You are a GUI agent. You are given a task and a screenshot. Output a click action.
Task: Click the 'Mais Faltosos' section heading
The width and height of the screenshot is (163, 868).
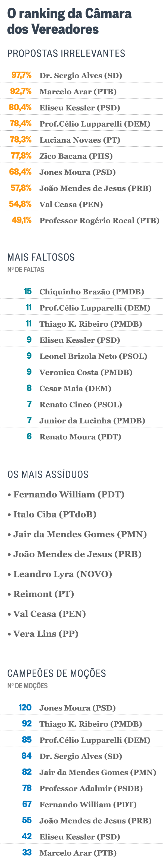(41, 257)
